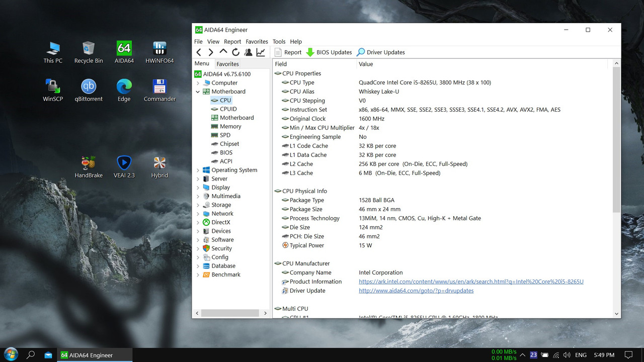Open the Mail taskbar icon
The image size is (644, 362).
point(48,355)
